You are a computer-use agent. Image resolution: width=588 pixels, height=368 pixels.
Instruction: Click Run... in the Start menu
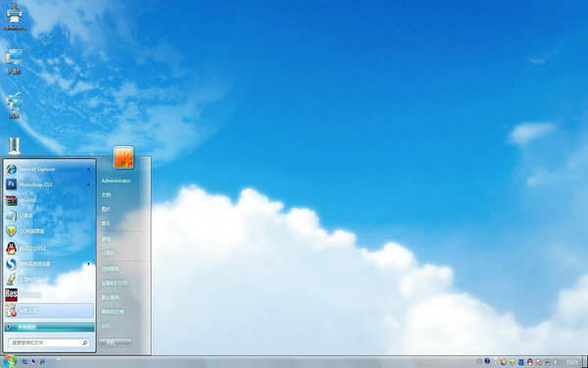pos(107,327)
